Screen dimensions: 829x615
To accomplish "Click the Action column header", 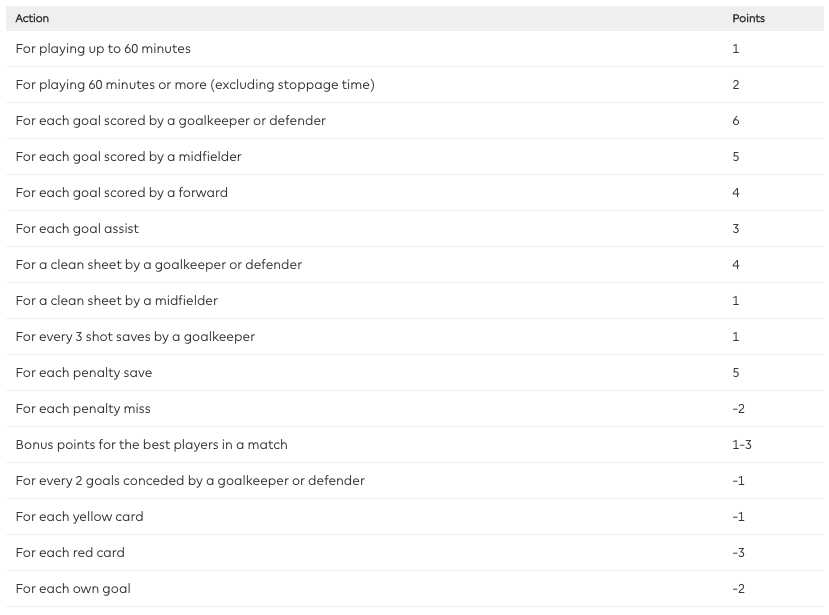I will pos(32,18).
